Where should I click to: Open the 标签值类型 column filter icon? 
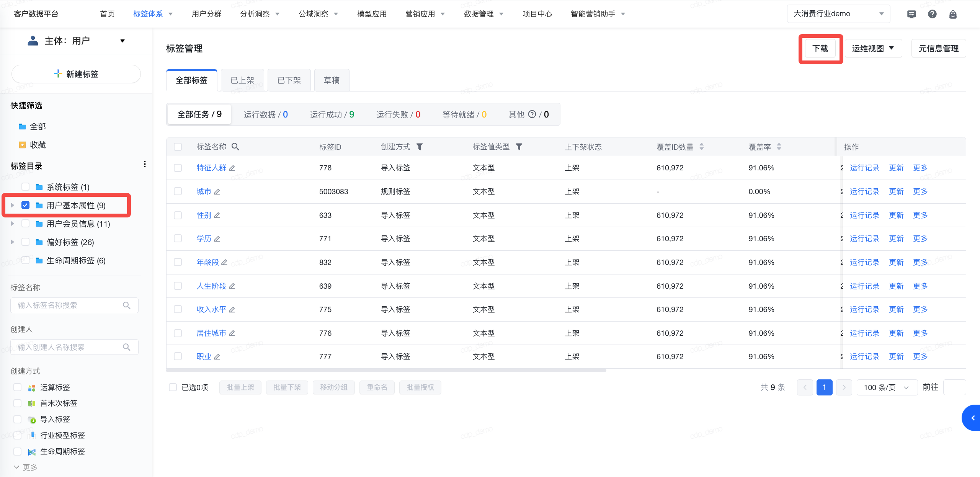point(519,147)
